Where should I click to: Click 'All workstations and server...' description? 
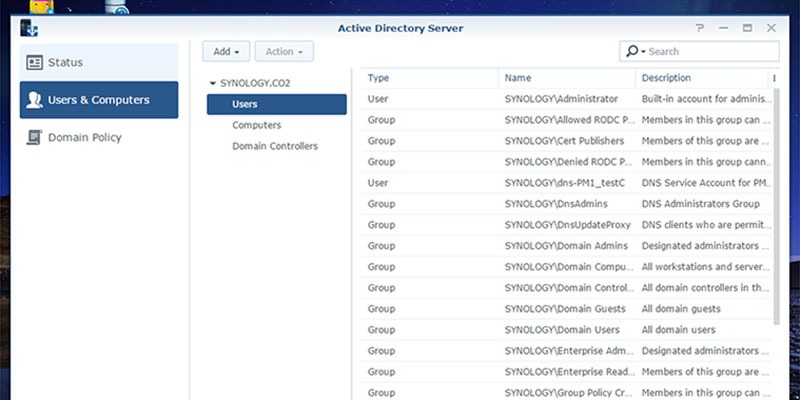[706, 267]
